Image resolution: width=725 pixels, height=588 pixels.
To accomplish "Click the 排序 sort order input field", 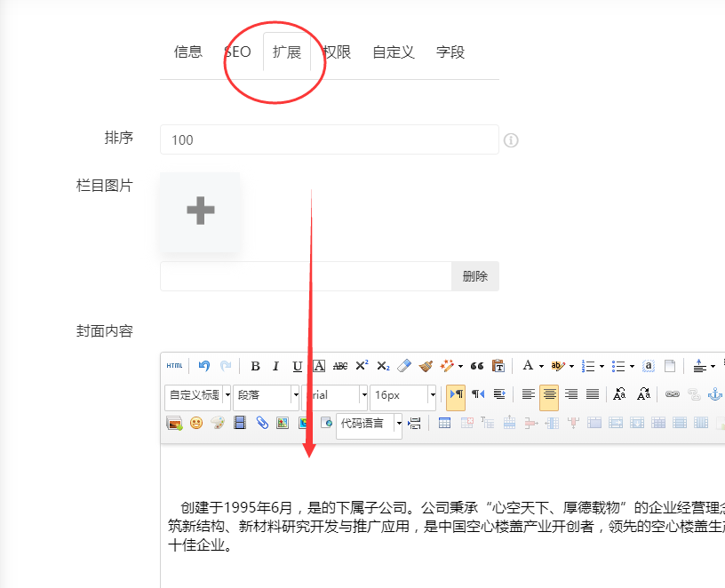I will (x=329, y=139).
